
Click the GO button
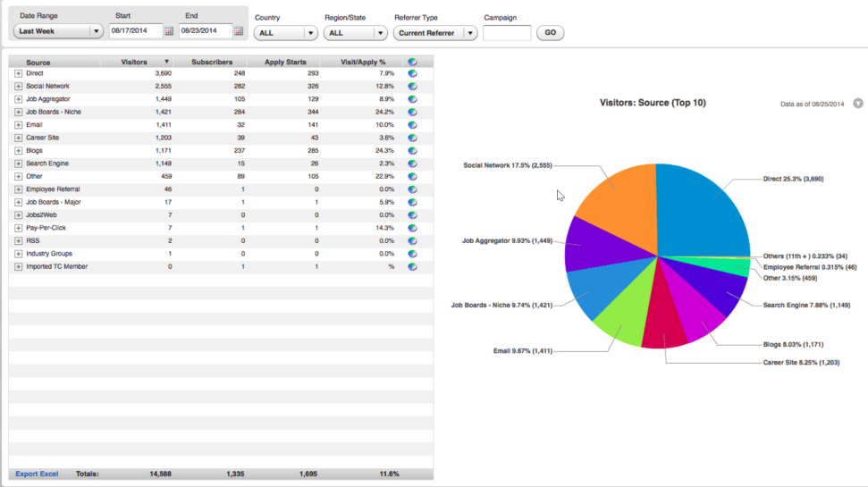tap(551, 33)
